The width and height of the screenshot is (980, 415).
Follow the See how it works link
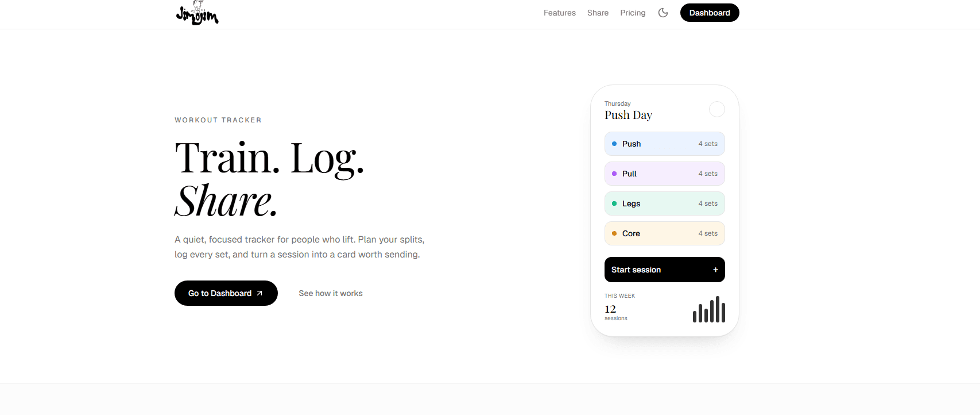331,293
